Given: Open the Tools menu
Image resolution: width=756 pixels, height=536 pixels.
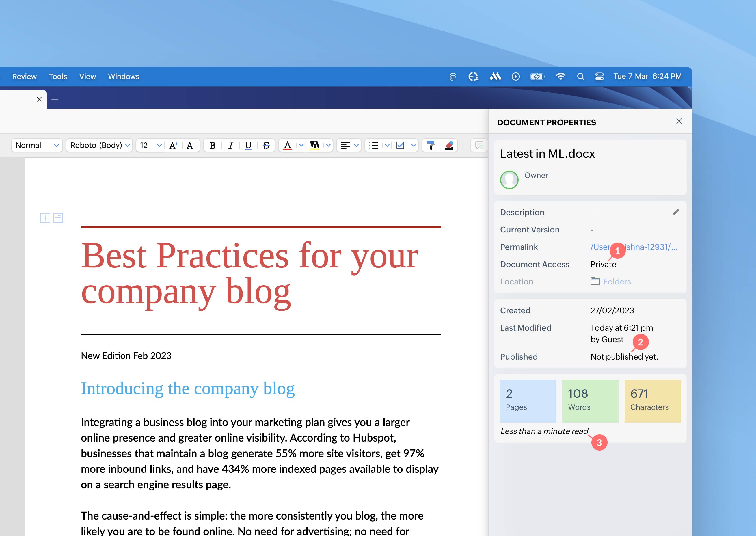Looking at the screenshot, I should point(58,77).
